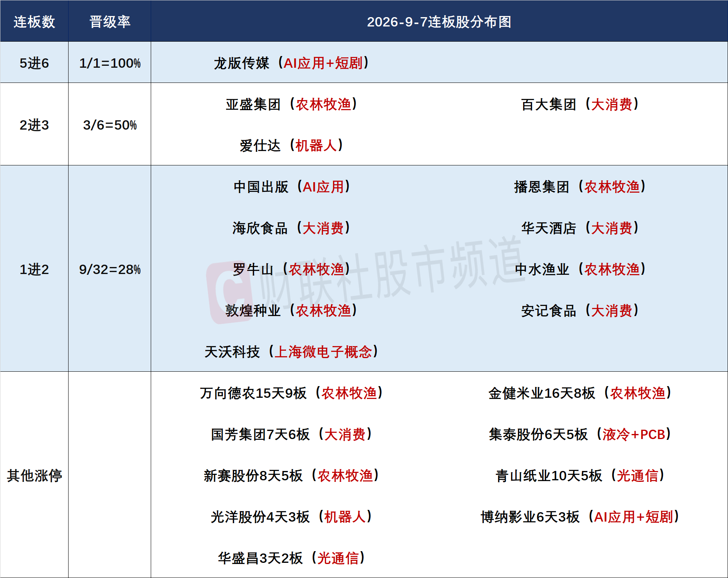Click 播恩集团 (农林牧渔) entry
The width and height of the screenshot is (728, 578).
(x=580, y=186)
